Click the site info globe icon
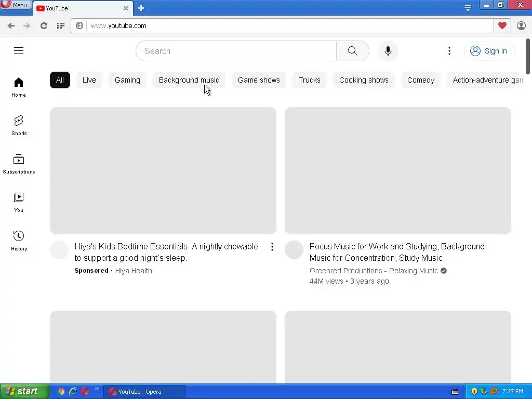 click(x=79, y=26)
